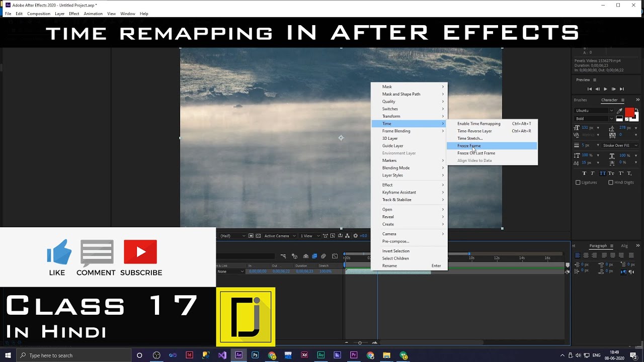Open the Ubuntu font family dropdown
This screenshot has height=362, width=644.
tap(594, 111)
